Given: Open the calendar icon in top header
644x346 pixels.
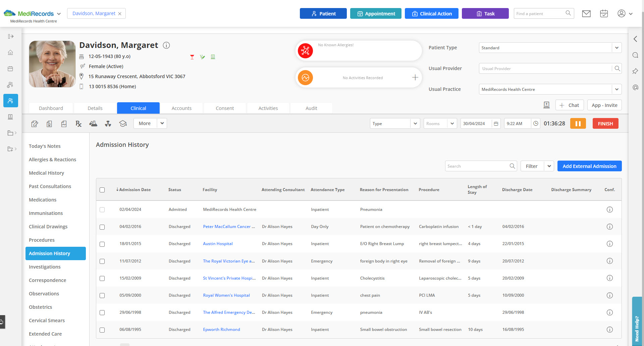Looking at the screenshot, I should coord(604,14).
